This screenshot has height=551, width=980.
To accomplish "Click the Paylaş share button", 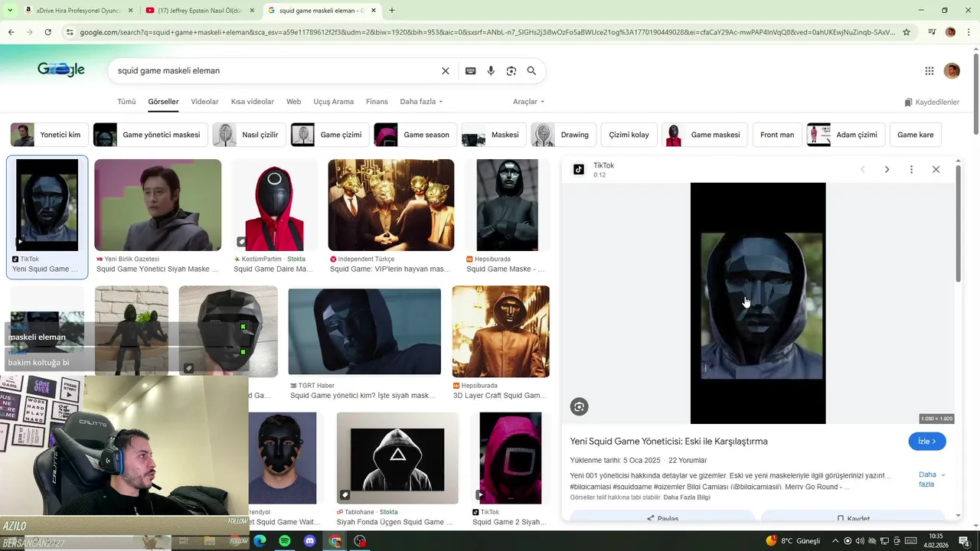I will pyautogui.click(x=662, y=518).
